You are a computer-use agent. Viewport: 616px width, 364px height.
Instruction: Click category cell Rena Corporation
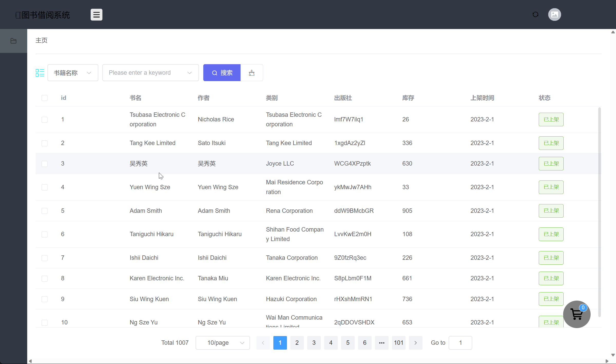point(289,211)
